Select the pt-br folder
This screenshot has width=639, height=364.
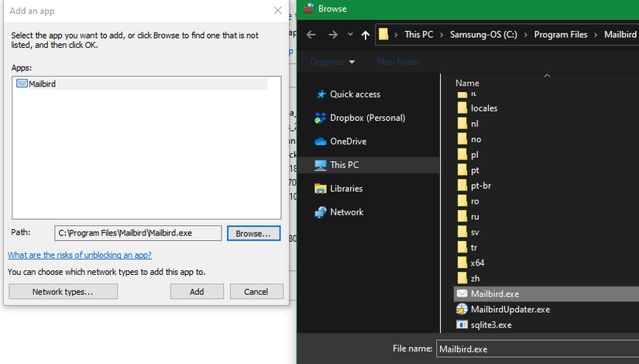coord(481,185)
